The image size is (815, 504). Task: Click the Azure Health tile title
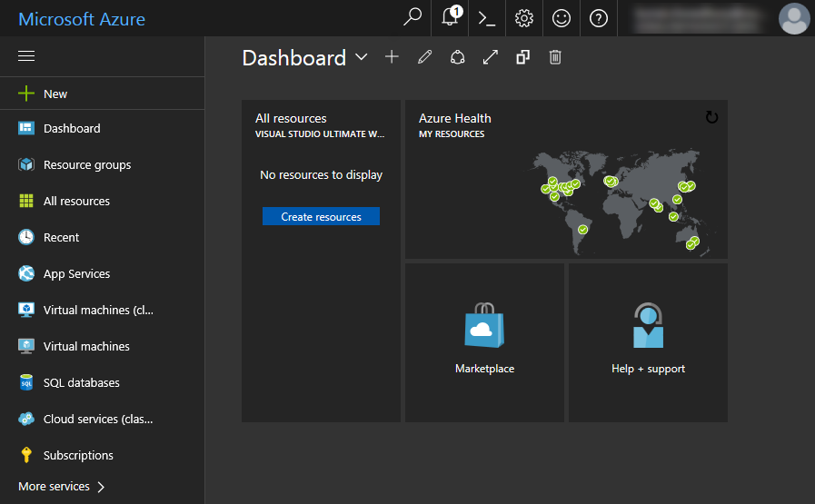[455, 118]
